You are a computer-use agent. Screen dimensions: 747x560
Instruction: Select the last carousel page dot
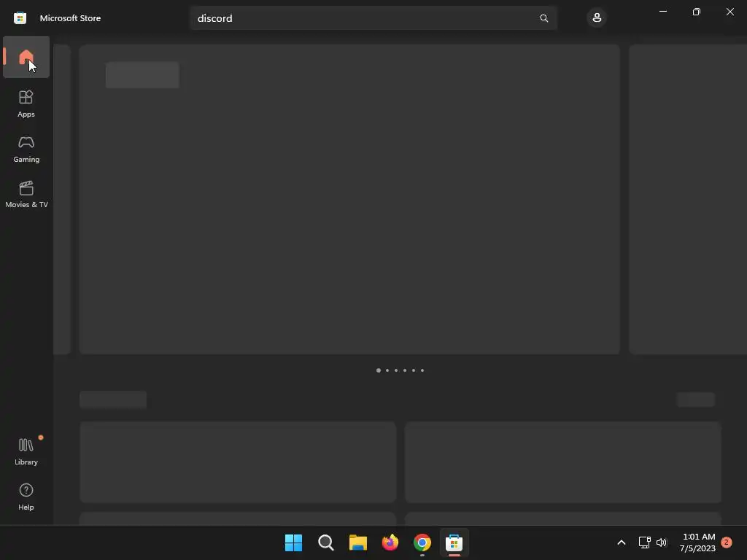coord(422,370)
